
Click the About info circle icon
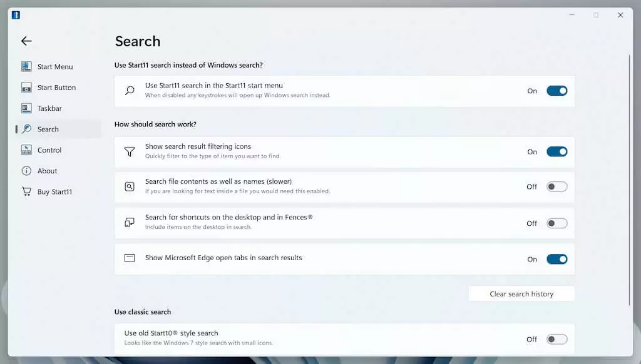(26, 171)
